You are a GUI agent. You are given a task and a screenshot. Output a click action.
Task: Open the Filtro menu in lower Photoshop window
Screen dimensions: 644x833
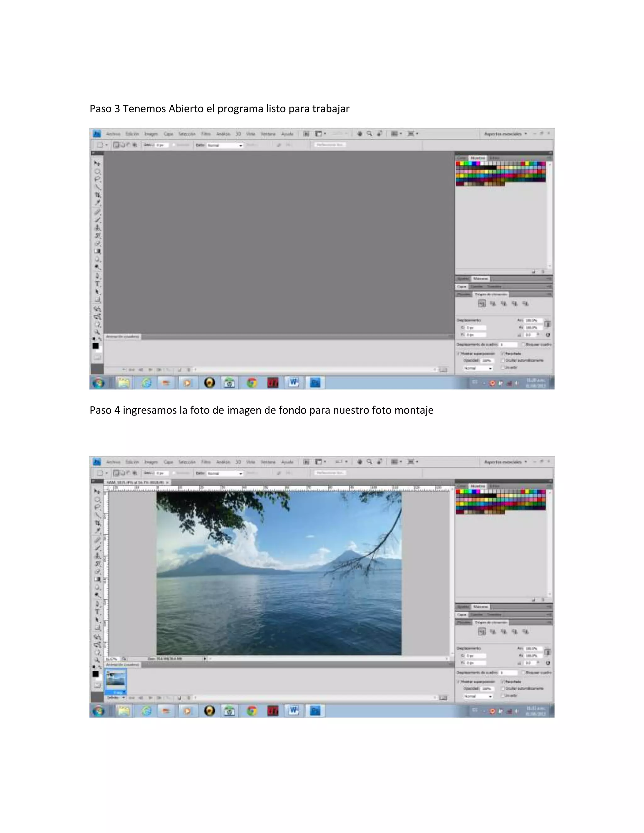[206, 462]
